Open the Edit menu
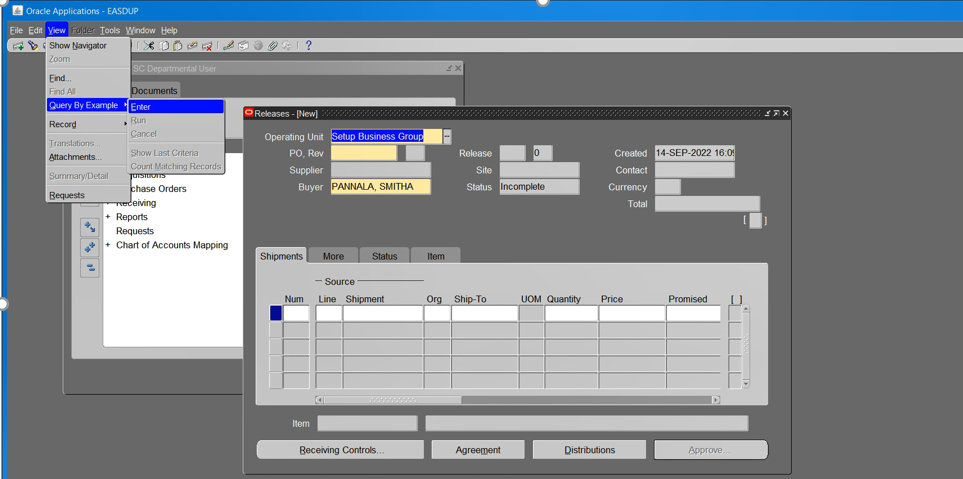 click(x=35, y=30)
